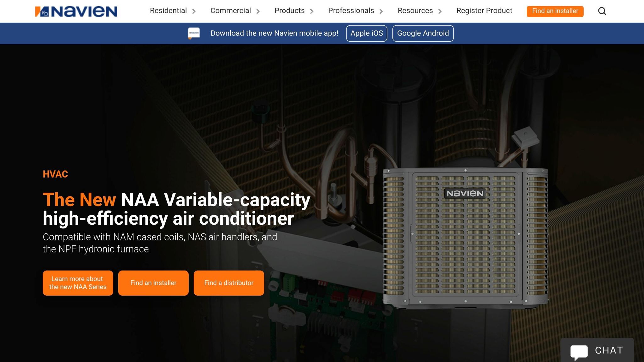Viewport: 644px width, 362px height.
Task: Click the header Find an installer button
Action: point(555,11)
